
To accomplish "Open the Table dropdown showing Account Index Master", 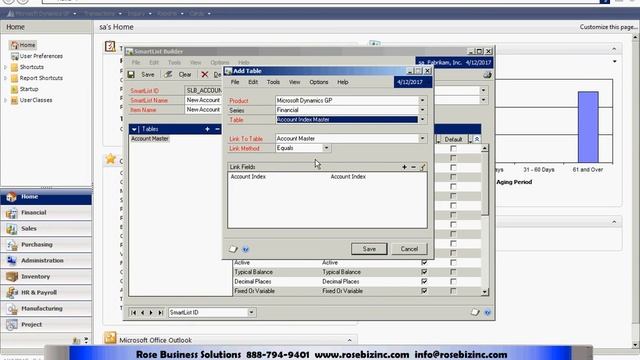I will coord(422,120).
